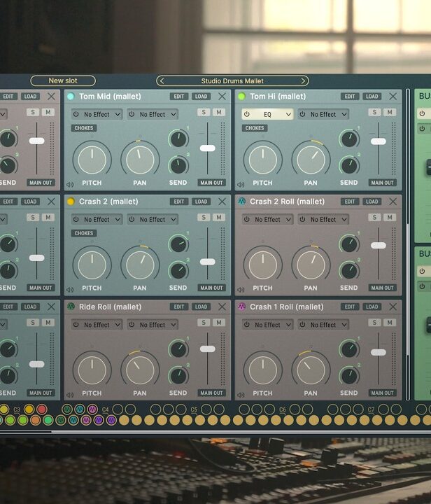Audition Ride Roll (mallet) with speaker icon

tap(70, 395)
